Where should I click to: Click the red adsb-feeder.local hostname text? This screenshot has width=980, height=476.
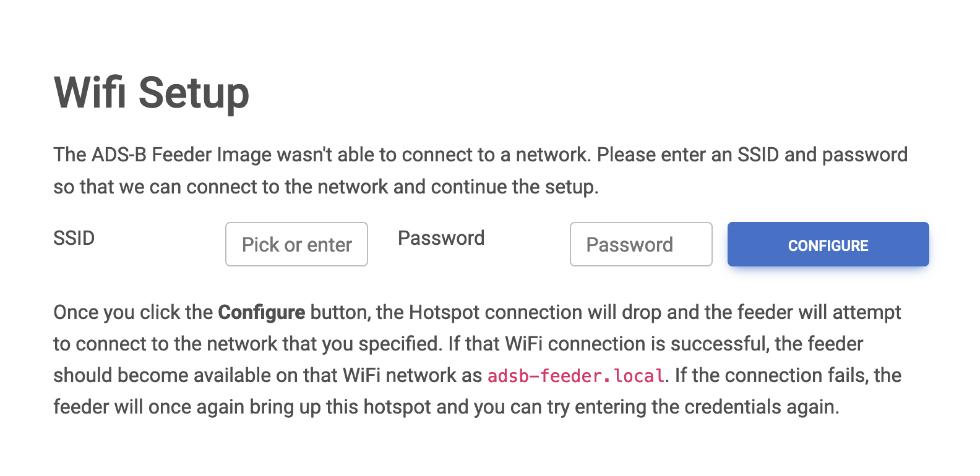pyautogui.click(x=576, y=376)
